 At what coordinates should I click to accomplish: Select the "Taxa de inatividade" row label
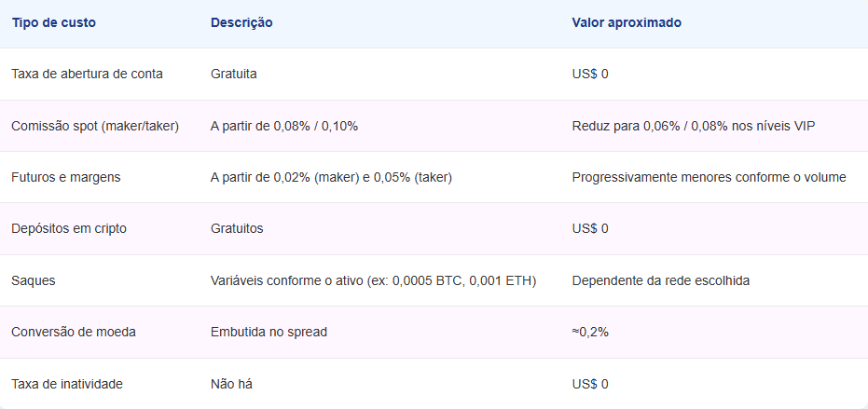[x=67, y=384]
